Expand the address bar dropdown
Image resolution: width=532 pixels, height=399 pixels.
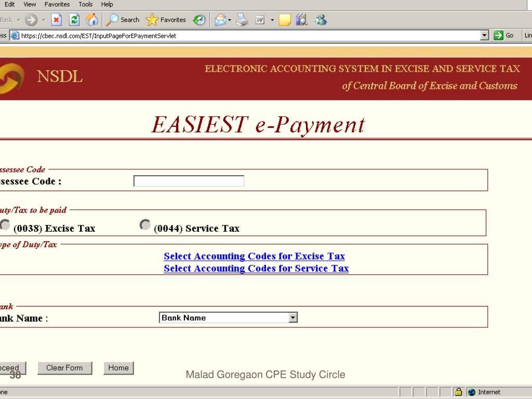click(484, 35)
